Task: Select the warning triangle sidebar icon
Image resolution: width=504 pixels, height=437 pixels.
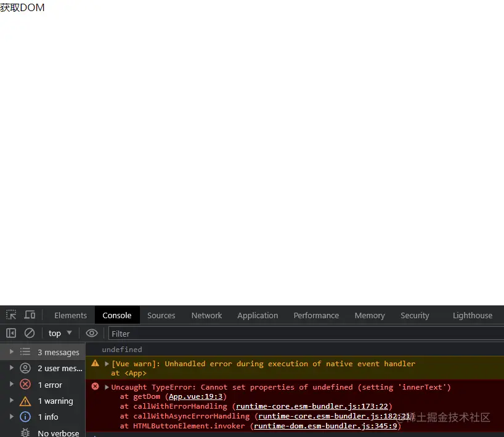Action: (25, 401)
